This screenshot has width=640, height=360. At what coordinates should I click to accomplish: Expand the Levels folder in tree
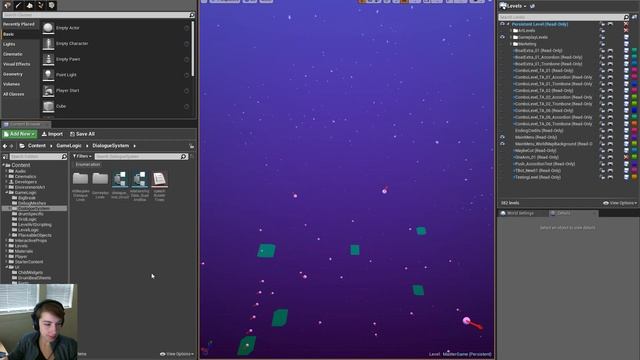7,246
